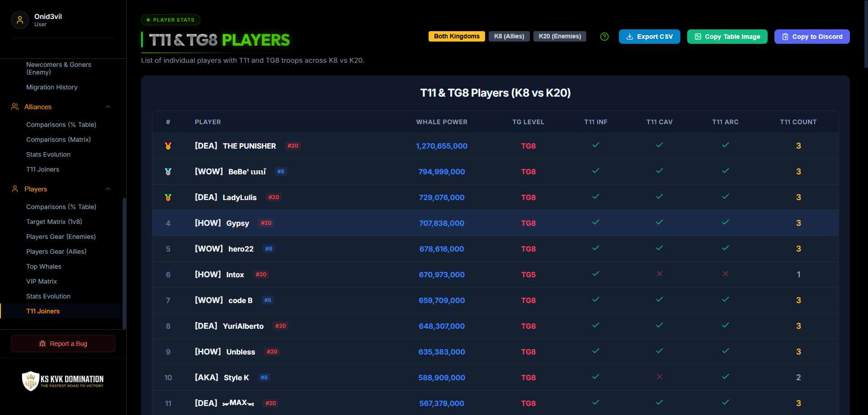Click TG5 level for Intox

point(528,275)
